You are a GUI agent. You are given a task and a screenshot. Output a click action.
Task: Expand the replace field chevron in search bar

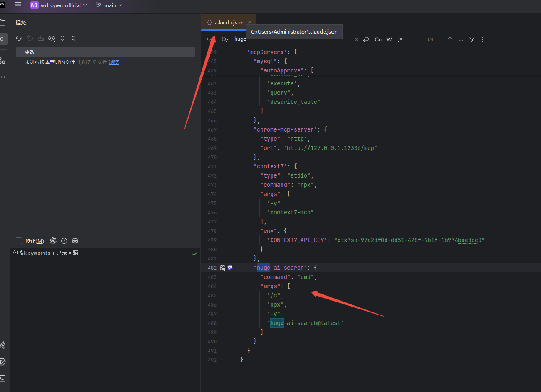208,39
